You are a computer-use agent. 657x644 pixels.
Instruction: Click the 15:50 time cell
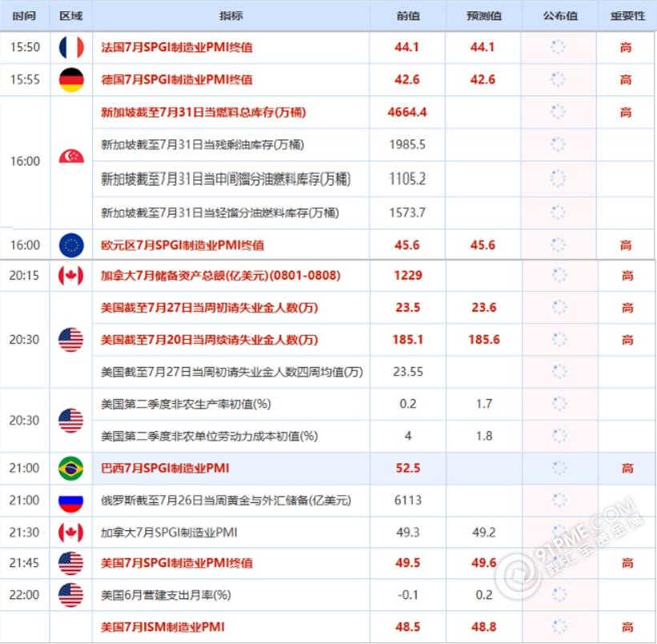(x=25, y=47)
